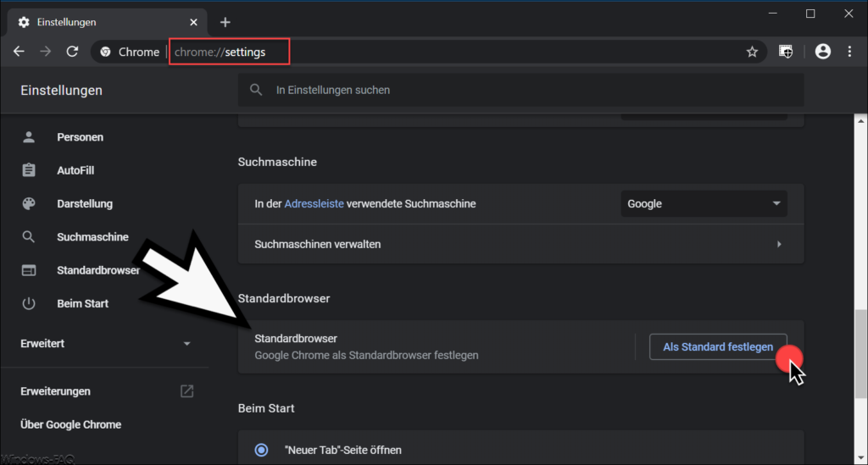Open Chrome's three-dot menu
Image resolution: width=868 pixels, height=465 pixels.
[849, 52]
